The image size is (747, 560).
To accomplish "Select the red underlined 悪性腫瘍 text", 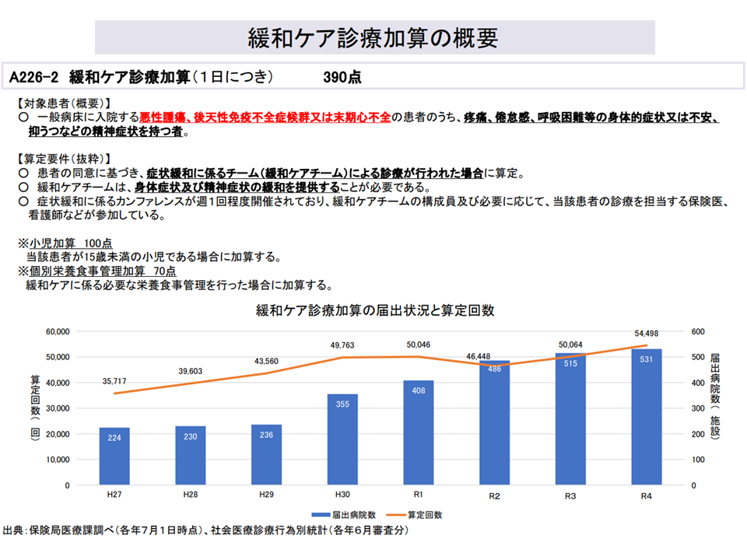I will 164,117.
